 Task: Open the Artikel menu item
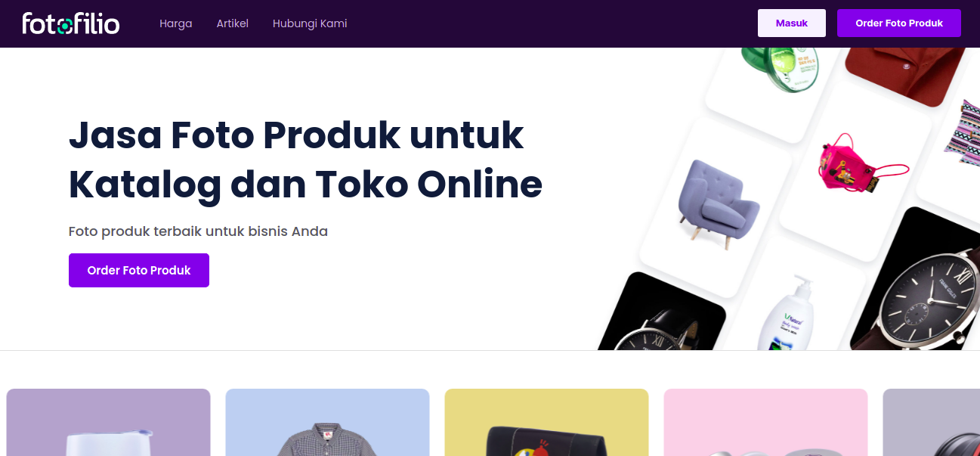click(233, 23)
